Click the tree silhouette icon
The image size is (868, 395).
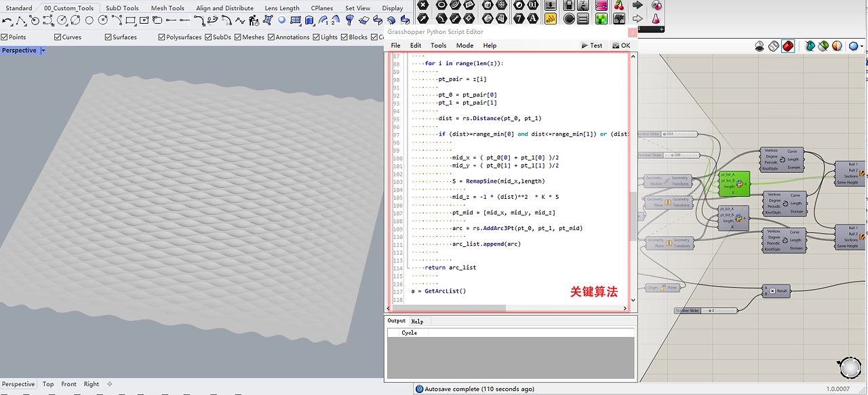(619, 19)
